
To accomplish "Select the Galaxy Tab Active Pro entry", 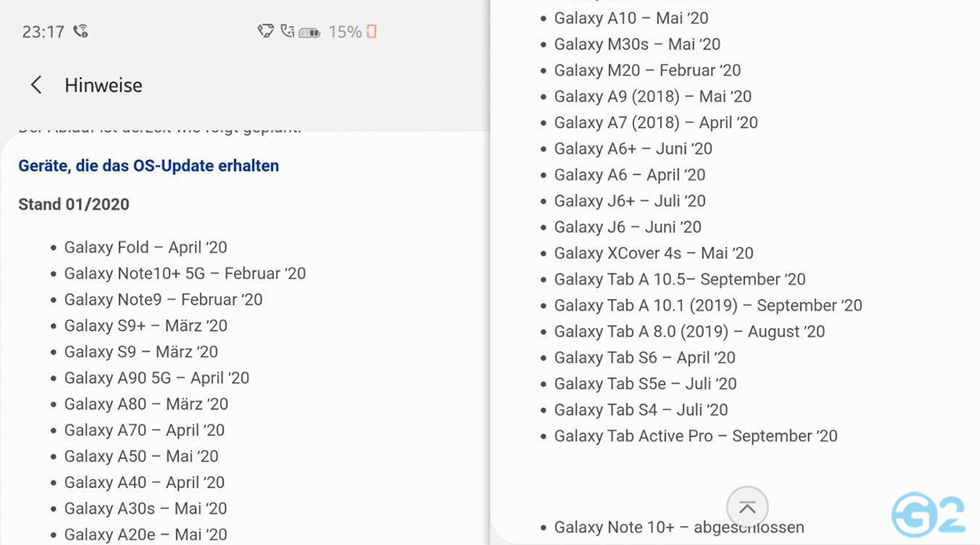I will point(695,435).
